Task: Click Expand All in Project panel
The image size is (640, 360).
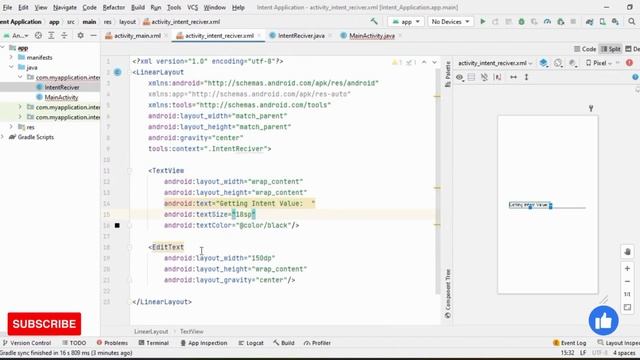Action: click(51, 36)
